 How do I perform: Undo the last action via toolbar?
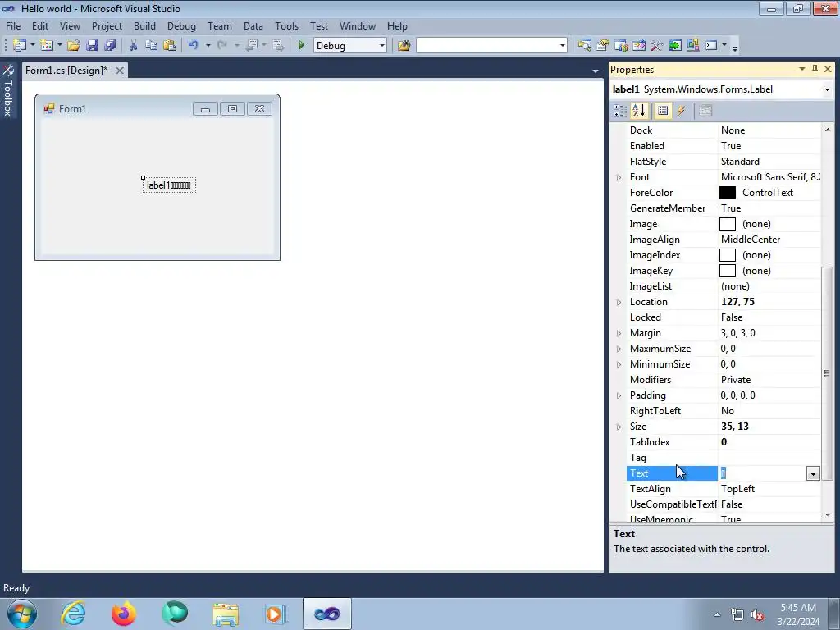(x=194, y=46)
